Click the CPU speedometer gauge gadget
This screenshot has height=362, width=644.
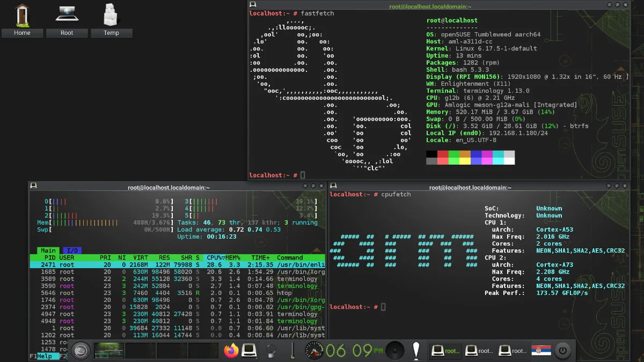pyautogui.click(x=313, y=351)
